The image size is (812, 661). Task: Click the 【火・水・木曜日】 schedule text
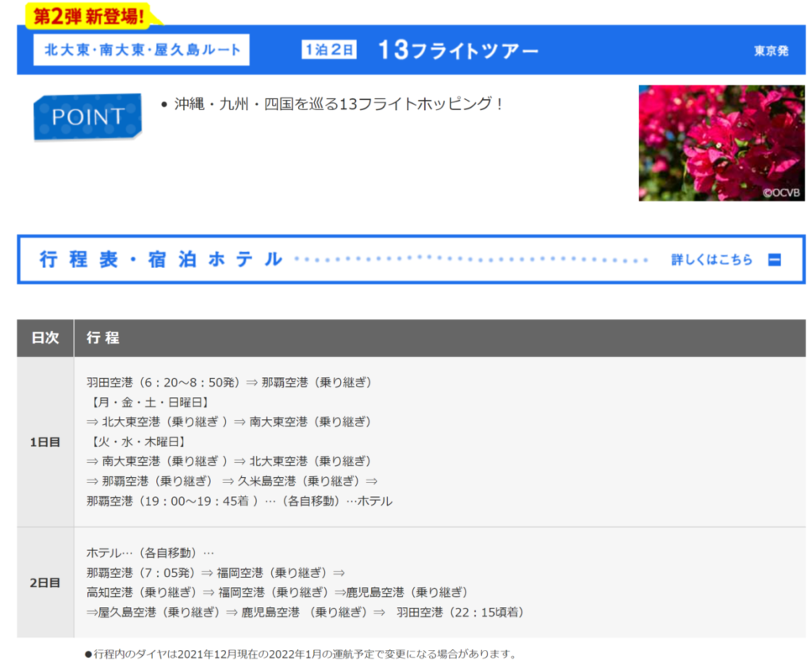tap(135, 441)
